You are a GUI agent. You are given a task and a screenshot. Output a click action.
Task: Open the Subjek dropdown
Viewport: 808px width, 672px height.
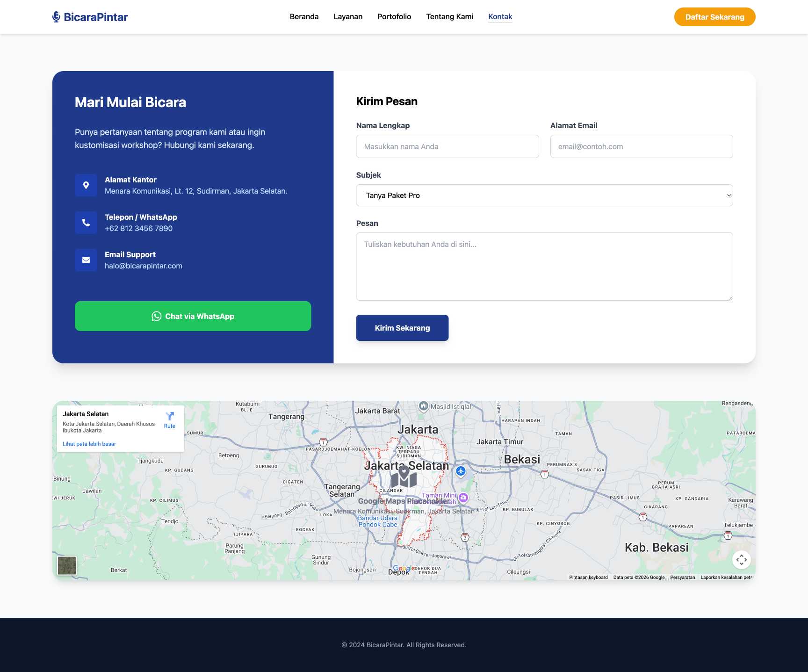(544, 195)
